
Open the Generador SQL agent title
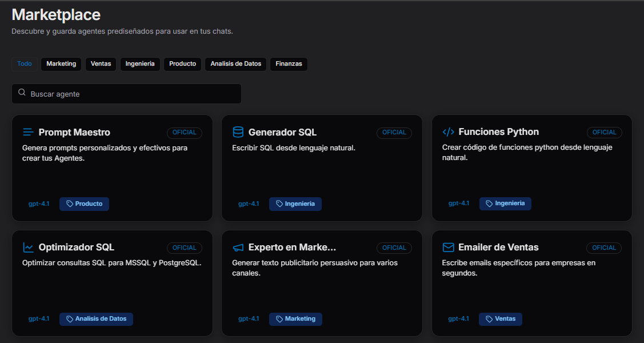tap(282, 133)
